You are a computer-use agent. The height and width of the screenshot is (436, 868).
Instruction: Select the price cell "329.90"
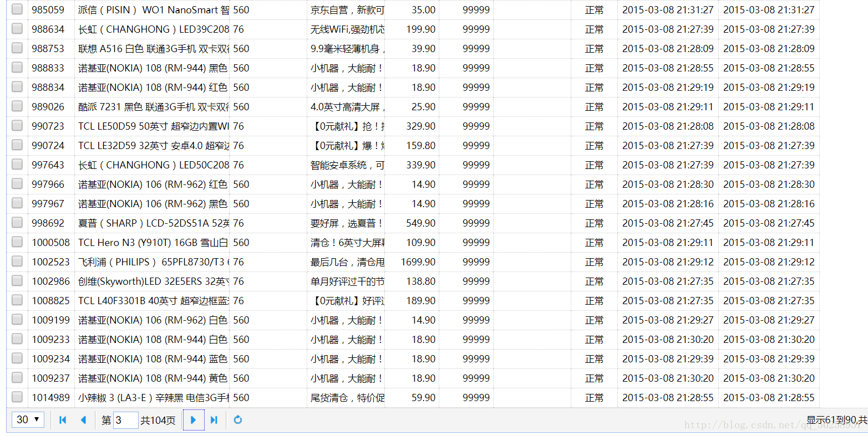click(420, 126)
